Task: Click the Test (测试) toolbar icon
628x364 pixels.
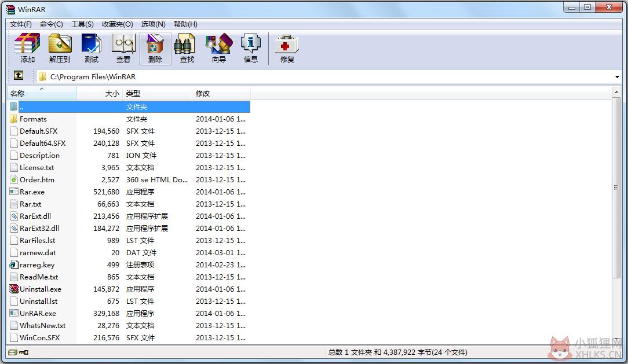Action: (92, 43)
